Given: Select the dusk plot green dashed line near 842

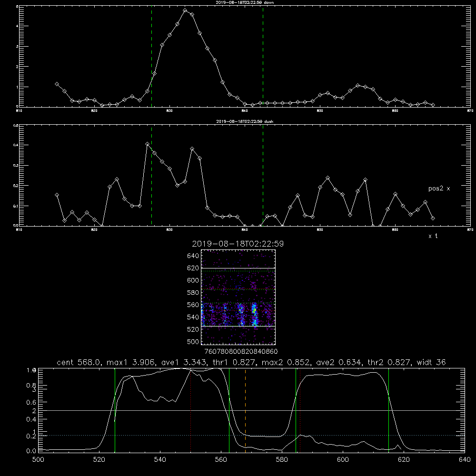Looking at the screenshot, I should [263, 176].
